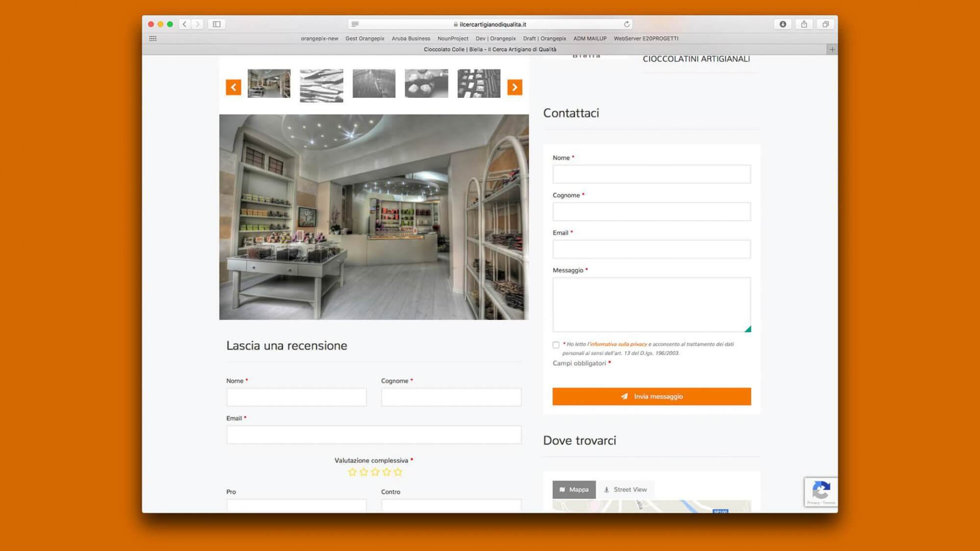This screenshot has height=551, width=980.
Task: Focus the Contattaci Cognome field
Action: 652,212
